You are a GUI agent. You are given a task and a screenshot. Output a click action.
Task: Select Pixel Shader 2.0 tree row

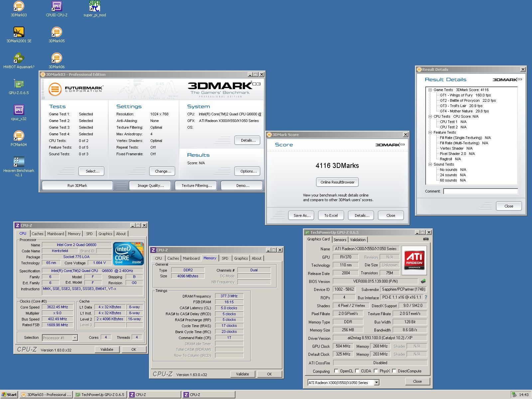click(457, 154)
